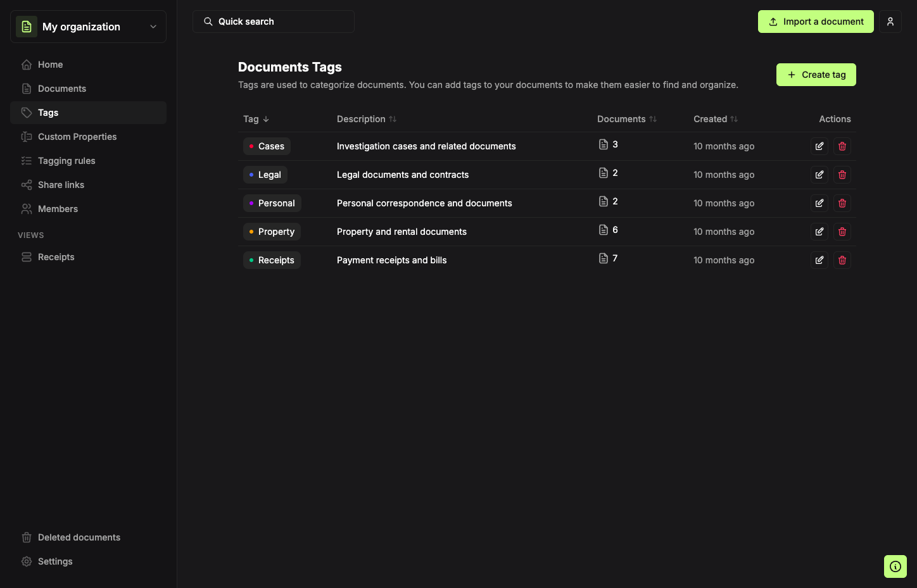Open the user account icon

pyautogui.click(x=890, y=22)
